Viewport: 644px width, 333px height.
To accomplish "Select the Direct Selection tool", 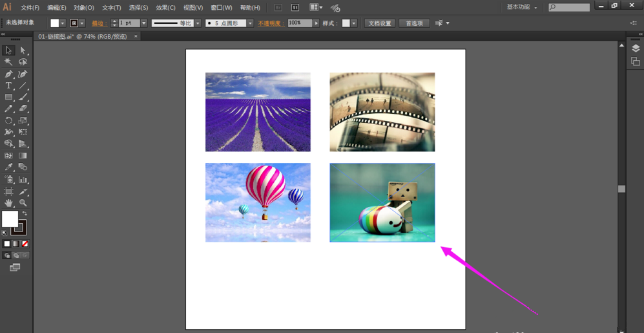I will click(23, 50).
